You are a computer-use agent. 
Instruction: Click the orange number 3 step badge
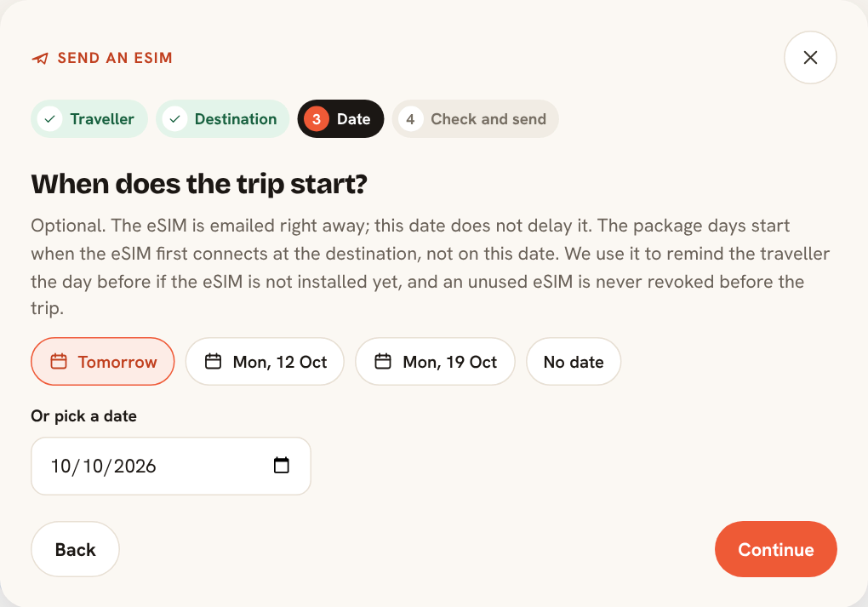coord(317,119)
